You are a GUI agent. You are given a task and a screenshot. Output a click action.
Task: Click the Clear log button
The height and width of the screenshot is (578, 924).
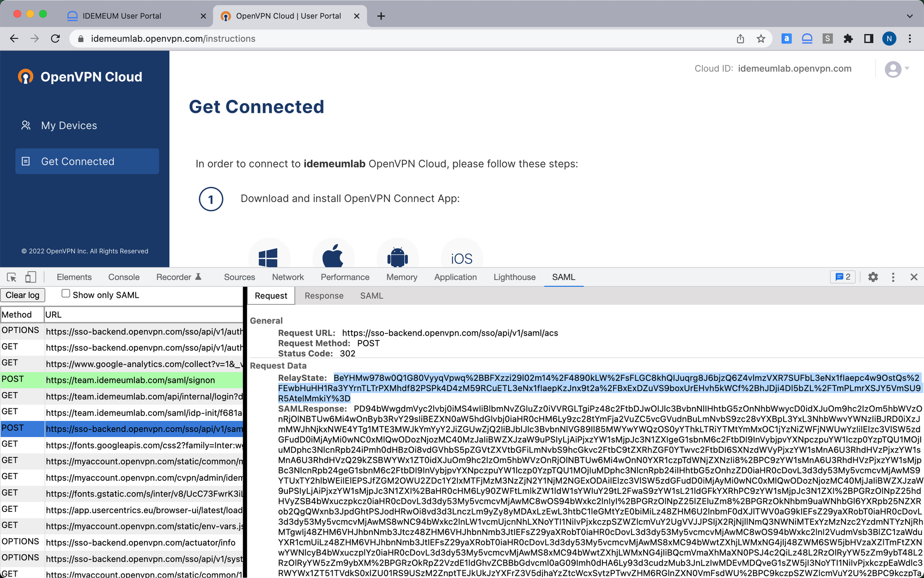(x=23, y=295)
